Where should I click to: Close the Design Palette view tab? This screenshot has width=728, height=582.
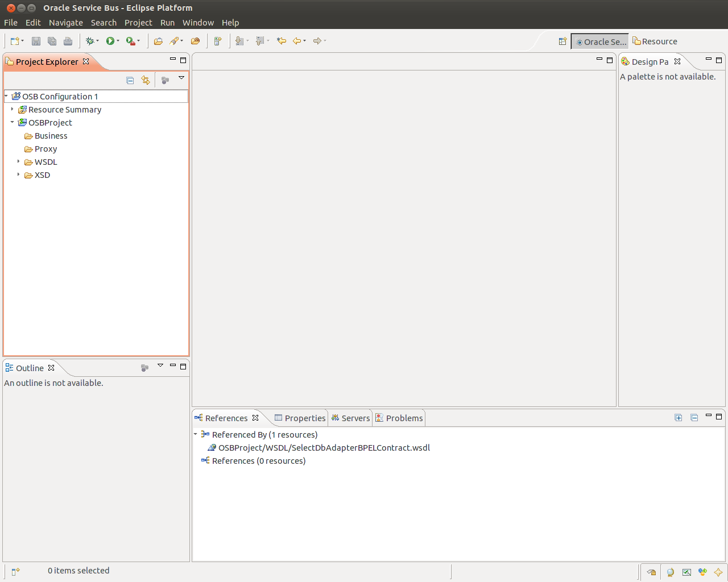point(677,61)
